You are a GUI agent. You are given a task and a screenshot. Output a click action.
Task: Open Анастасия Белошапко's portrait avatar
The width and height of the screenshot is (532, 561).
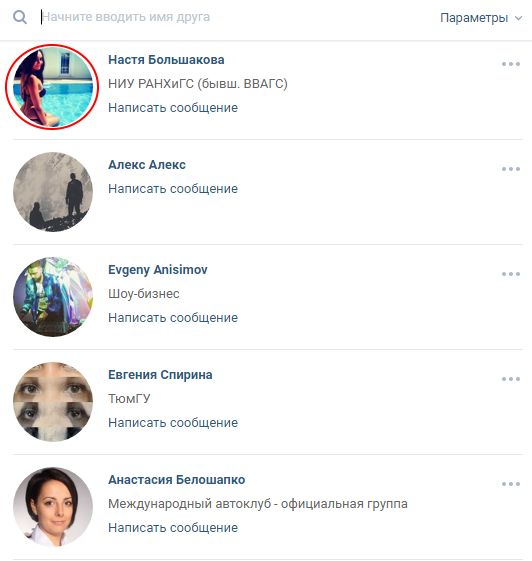click(x=53, y=507)
